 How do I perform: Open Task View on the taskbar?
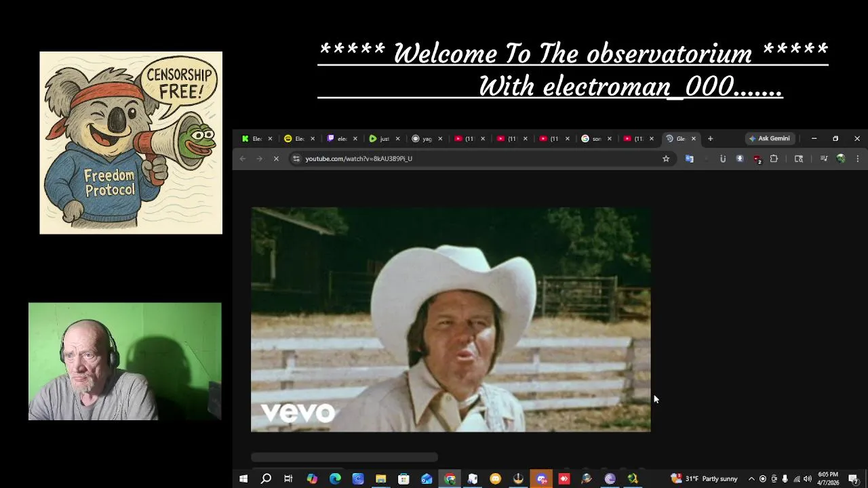point(288,479)
